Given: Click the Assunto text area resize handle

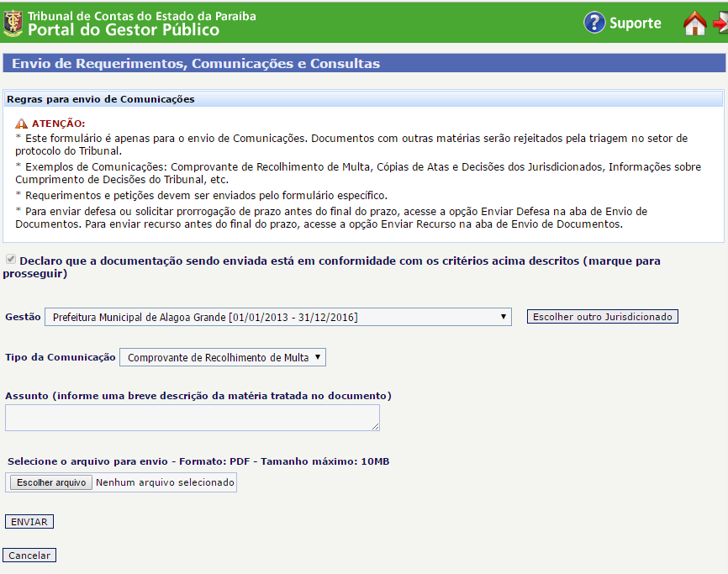Looking at the screenshot, I should pyautogui.click(x=375, y=427).
